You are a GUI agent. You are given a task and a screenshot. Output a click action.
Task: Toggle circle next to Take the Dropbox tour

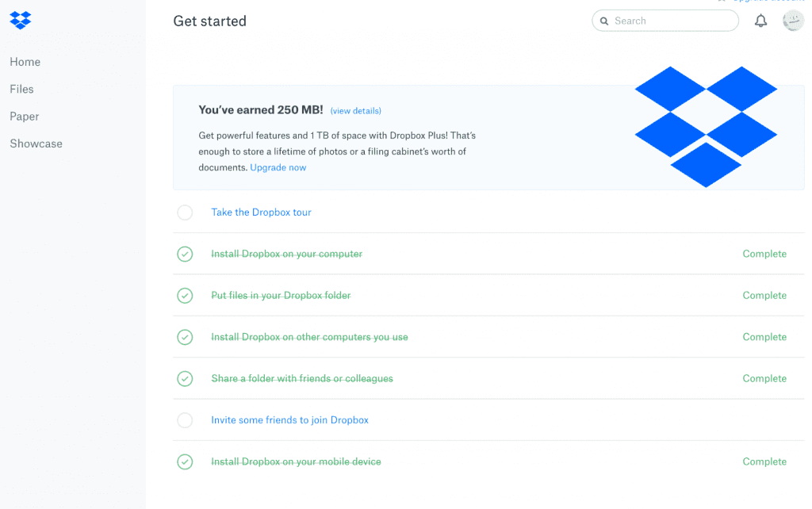click(185, 212)
